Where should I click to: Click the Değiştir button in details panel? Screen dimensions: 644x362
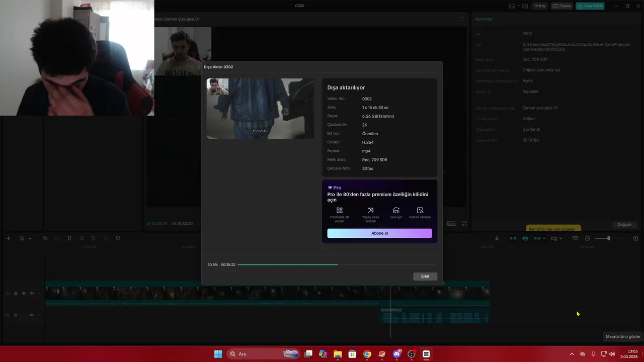624,225
